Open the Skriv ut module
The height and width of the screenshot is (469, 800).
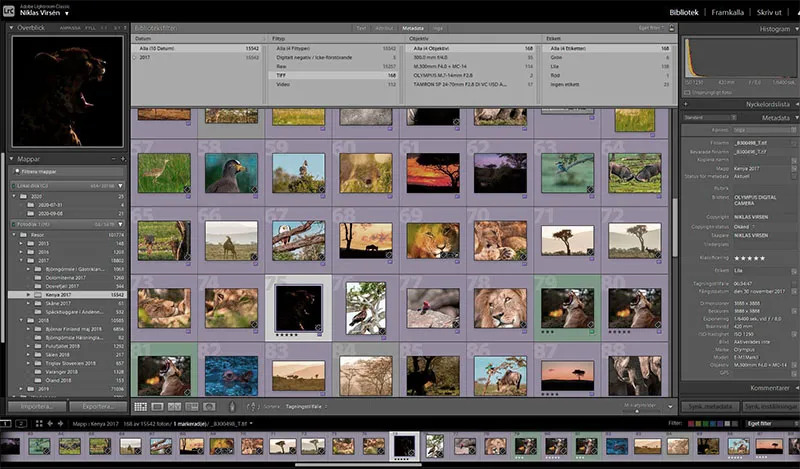[x=769, y=12]
